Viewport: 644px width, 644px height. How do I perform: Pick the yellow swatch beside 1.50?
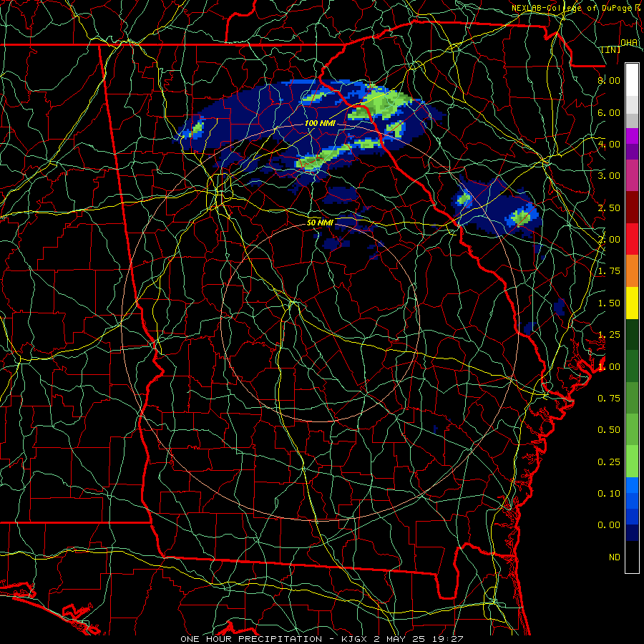click(632, 303)
